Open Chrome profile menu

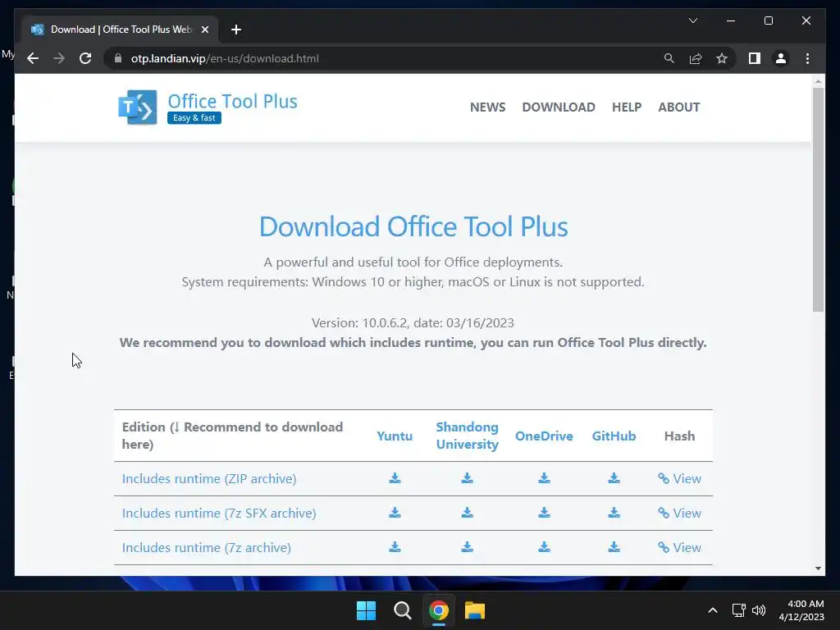pos(781,58)
